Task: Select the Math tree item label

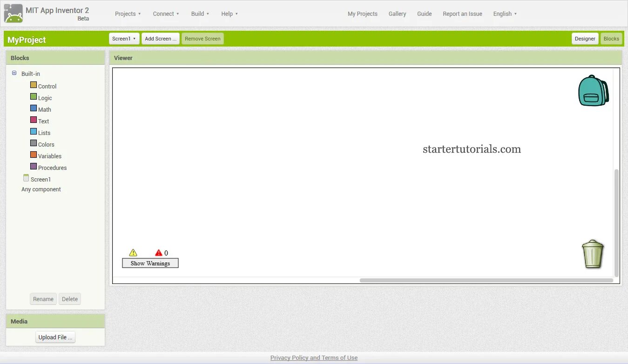Action: tap(45, 109)
